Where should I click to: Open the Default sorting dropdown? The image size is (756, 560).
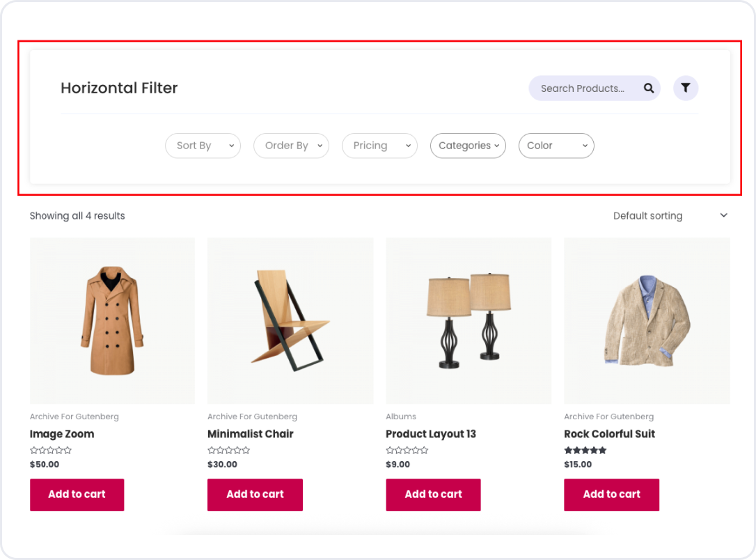tap(670, 216)
